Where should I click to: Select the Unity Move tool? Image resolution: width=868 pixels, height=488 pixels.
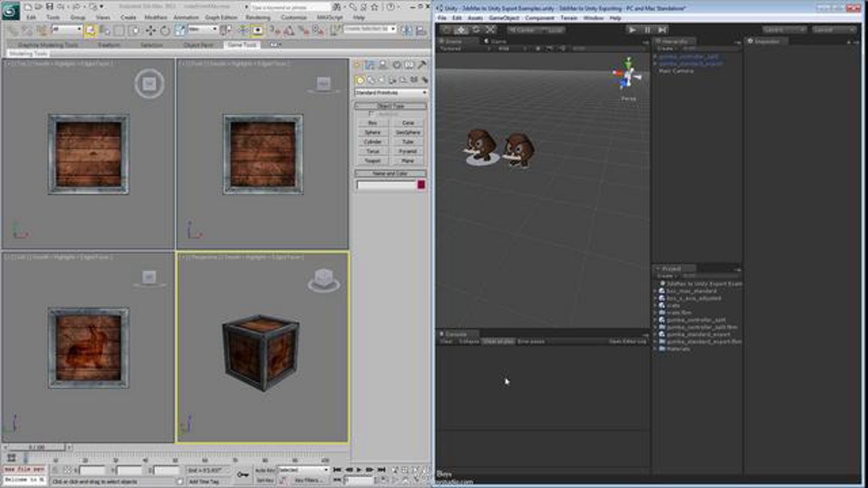[x=461, y=30]
